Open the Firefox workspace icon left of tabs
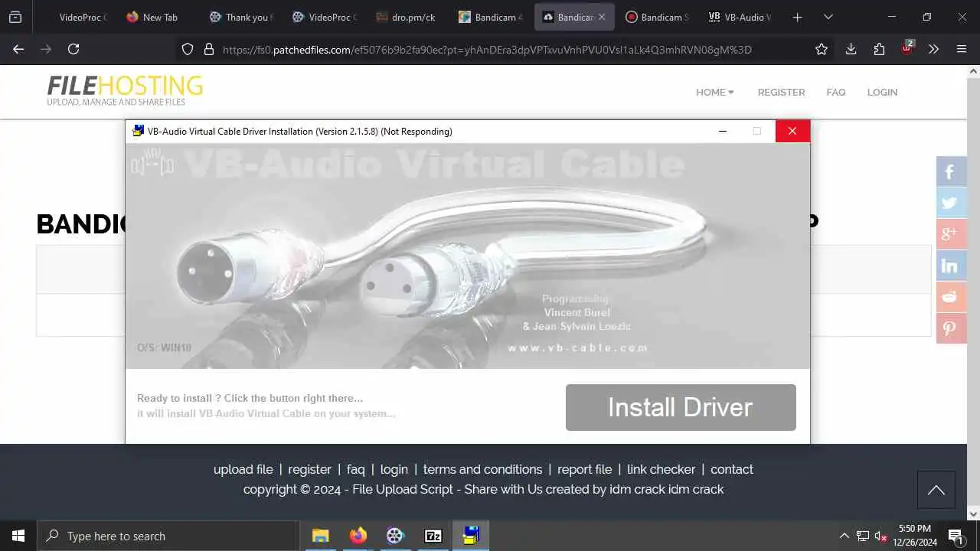 [15, 17]
